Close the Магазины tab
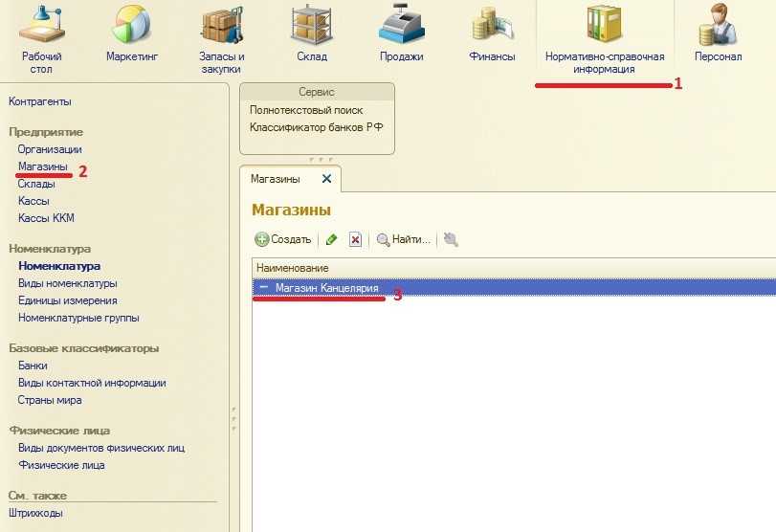 pos(326,179)
